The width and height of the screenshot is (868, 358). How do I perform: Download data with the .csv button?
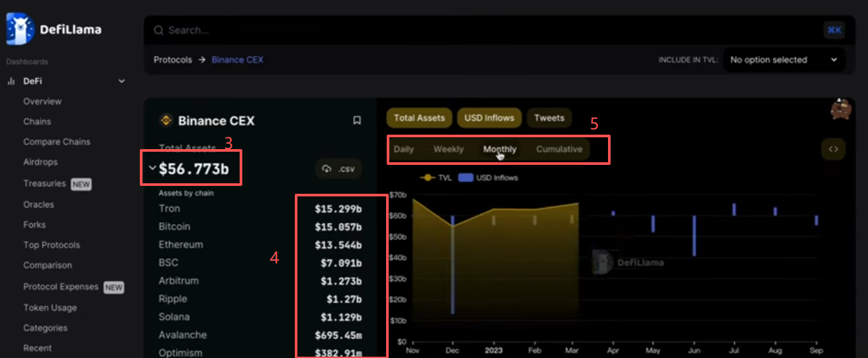pos(338,169)
